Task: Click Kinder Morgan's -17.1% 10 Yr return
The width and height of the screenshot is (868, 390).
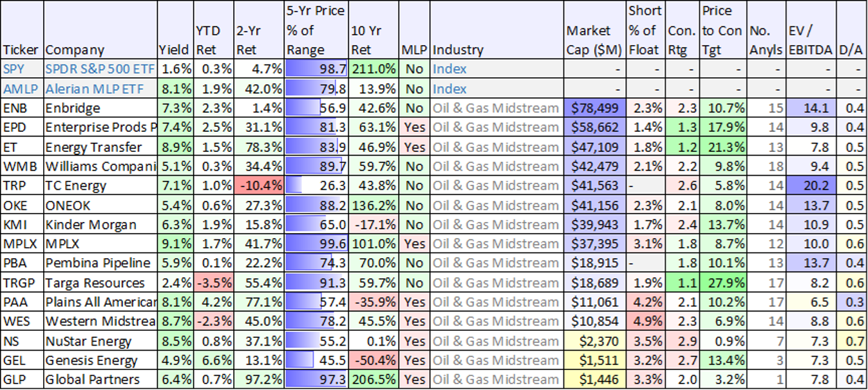Action: click(x=373, y=225)
